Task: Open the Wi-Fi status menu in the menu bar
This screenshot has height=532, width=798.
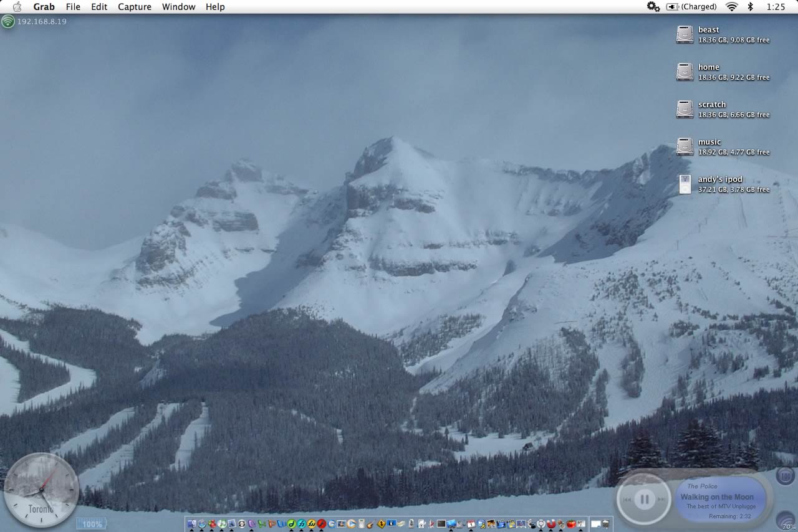Action: (x=732, y=7)
